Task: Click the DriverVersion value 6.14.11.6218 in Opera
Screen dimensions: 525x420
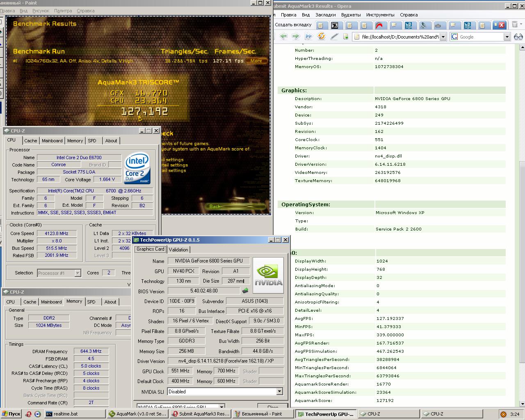Action: pyautogui.click(x=390, y=164)
